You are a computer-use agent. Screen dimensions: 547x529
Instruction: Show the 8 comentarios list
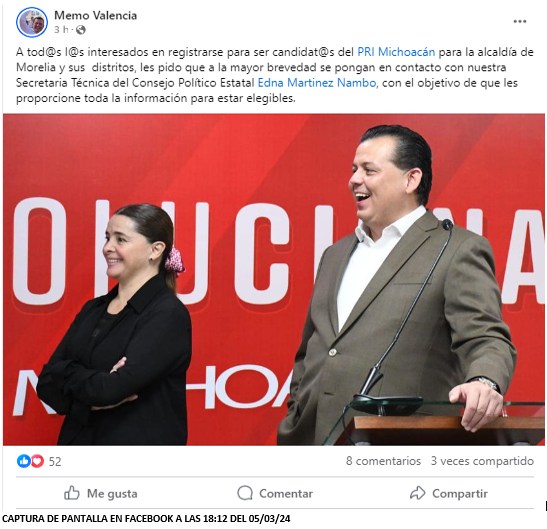(x=383, y=461)
